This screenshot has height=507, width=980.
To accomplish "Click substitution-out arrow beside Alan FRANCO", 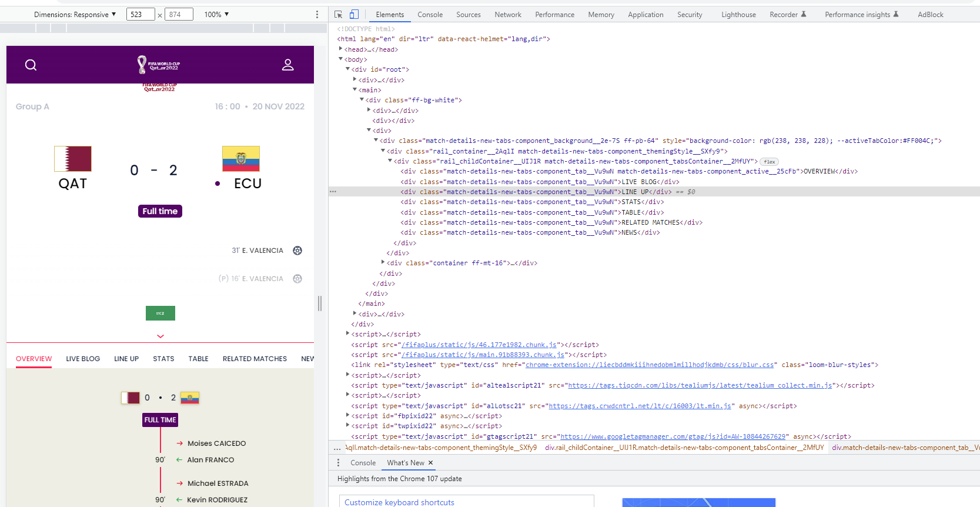I will 179,460.
